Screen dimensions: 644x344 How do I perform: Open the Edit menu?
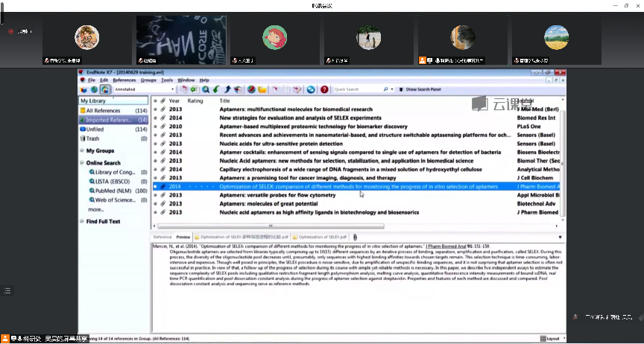[x=104, y=80]
